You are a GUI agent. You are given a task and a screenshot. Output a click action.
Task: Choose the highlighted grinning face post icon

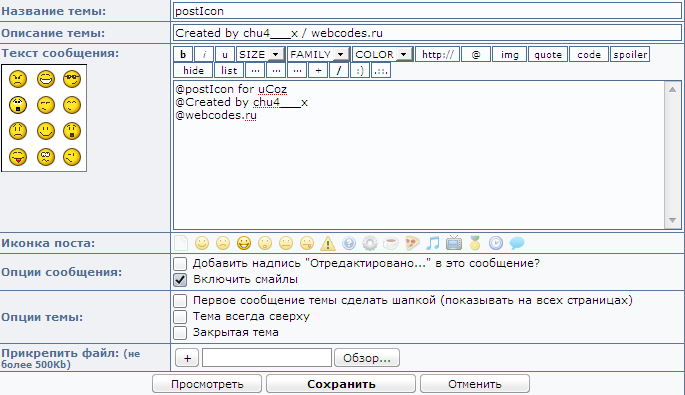click(x=244, y=243)
